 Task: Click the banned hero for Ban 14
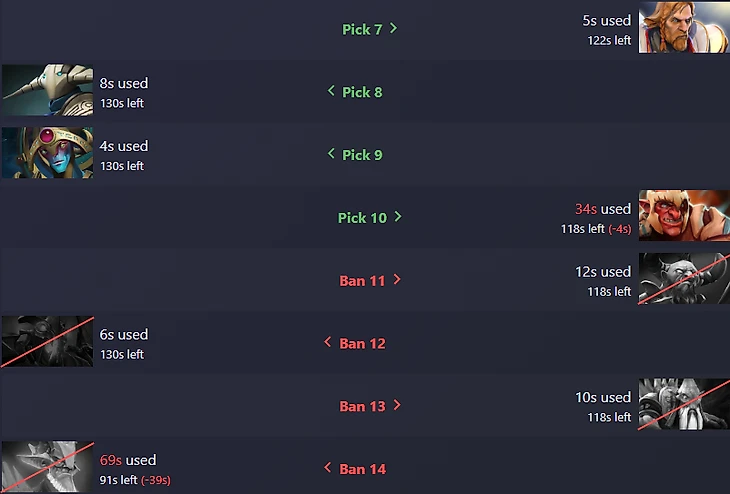coord(47,467)
